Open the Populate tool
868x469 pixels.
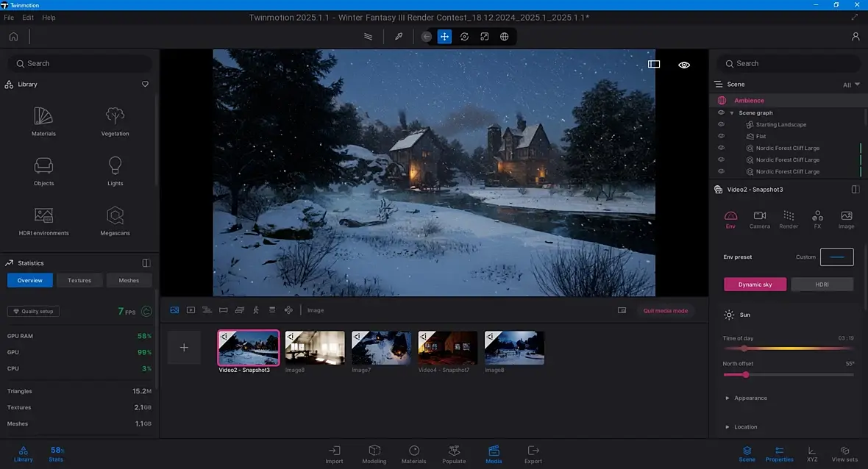[454, 454]
